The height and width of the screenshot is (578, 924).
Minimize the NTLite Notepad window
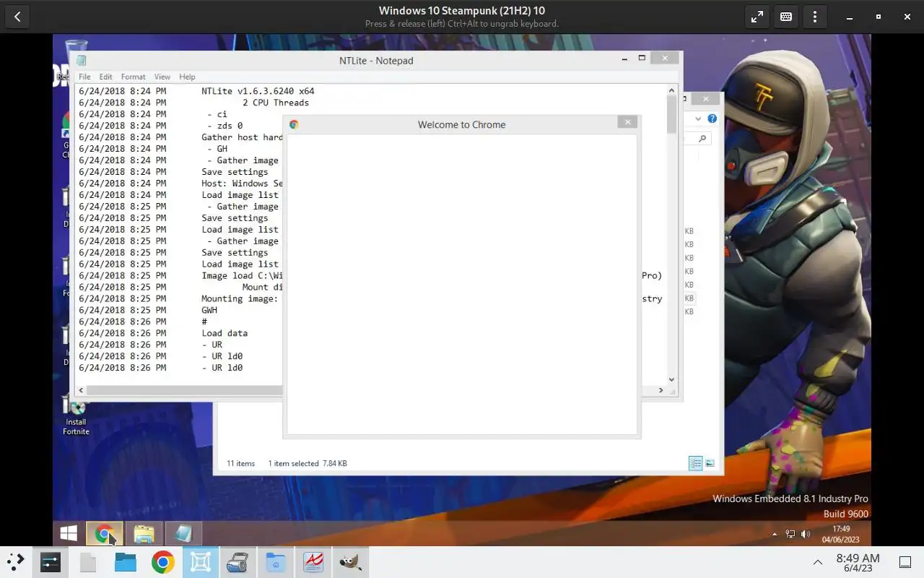coord(624,58)
